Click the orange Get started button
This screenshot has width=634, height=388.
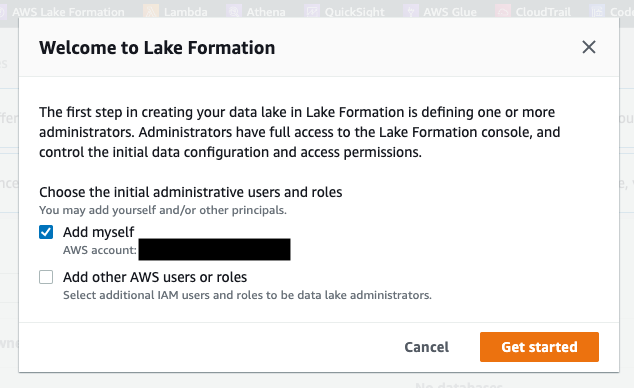coord(539,347)
